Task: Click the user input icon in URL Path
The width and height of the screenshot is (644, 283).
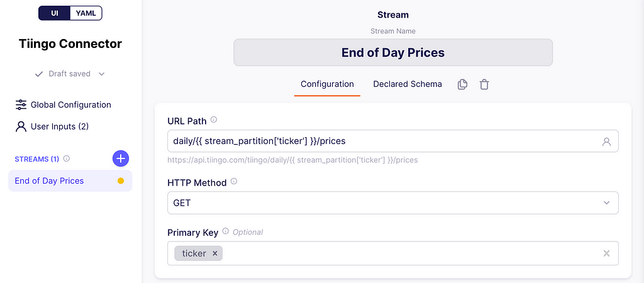Action: 606,141
